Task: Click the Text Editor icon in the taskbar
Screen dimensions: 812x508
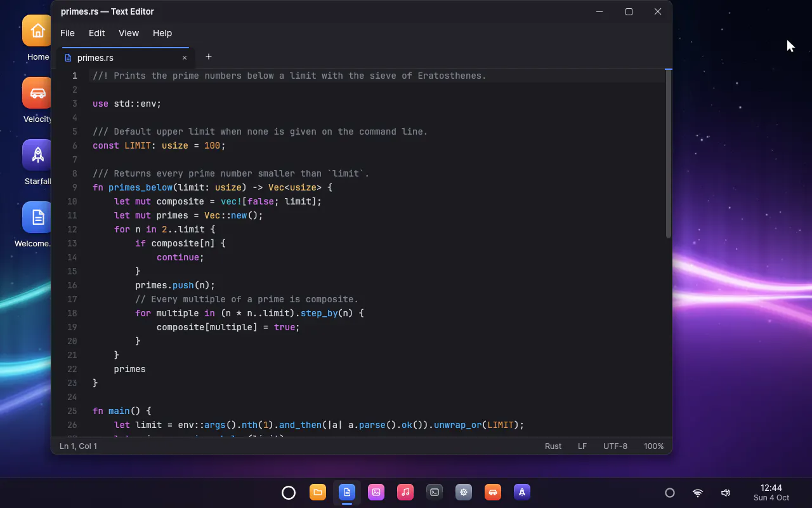Action: click(347, 492)
